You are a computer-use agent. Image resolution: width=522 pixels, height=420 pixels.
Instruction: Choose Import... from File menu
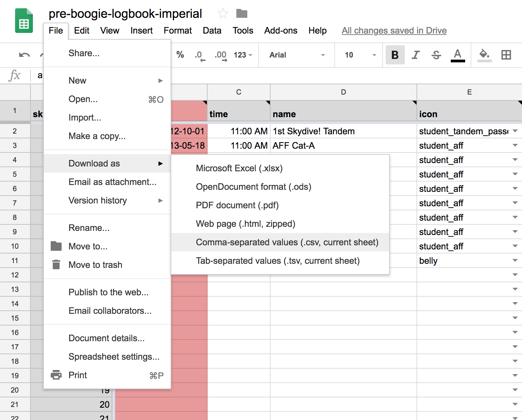(x=107, y=118)
